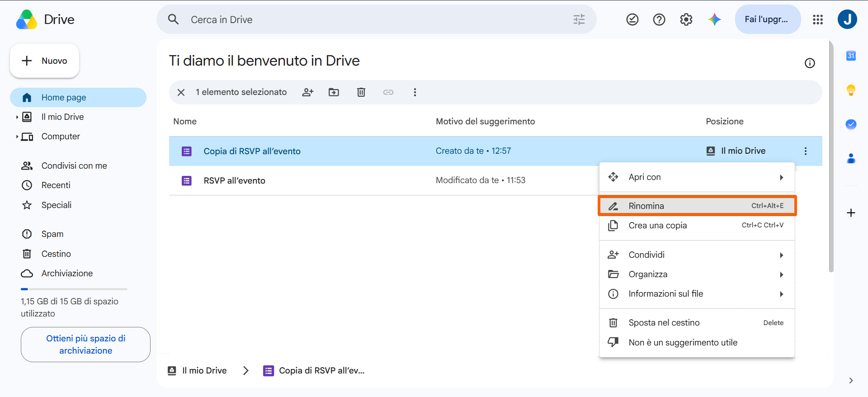Open the Settings gear

[x=686, y=19]
